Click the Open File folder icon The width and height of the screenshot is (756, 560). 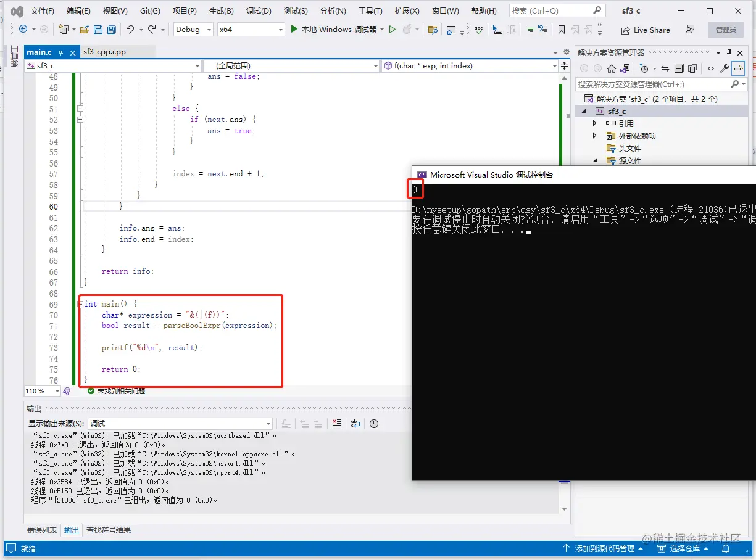(x=85, y=29)
